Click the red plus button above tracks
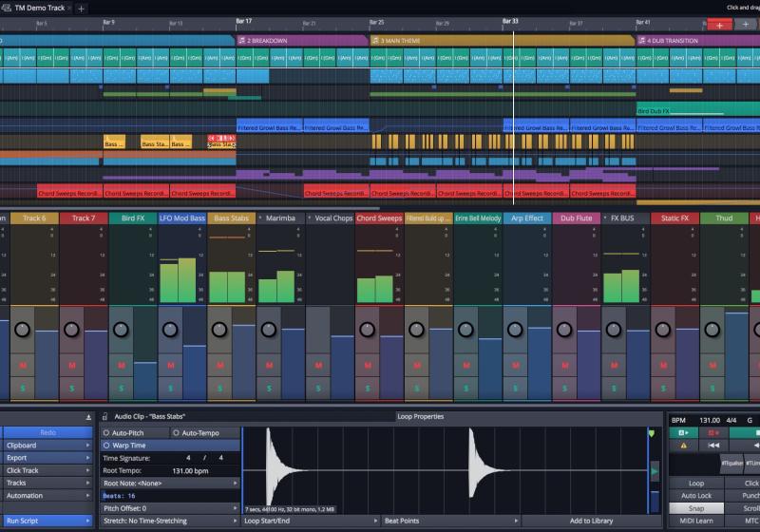The height and width of the screenshot is (532, 760). click(719, 25)
